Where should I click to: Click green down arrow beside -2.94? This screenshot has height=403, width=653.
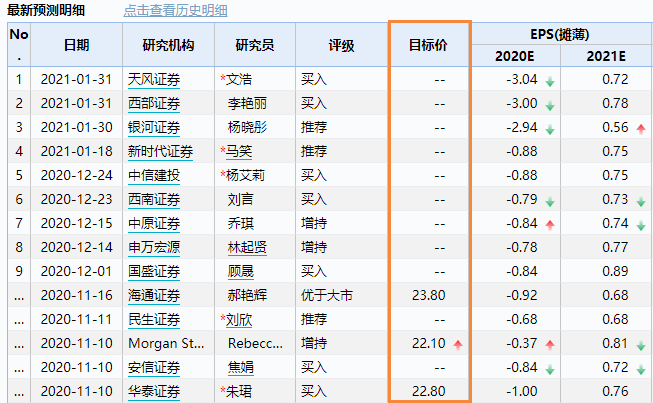point(550,129)
